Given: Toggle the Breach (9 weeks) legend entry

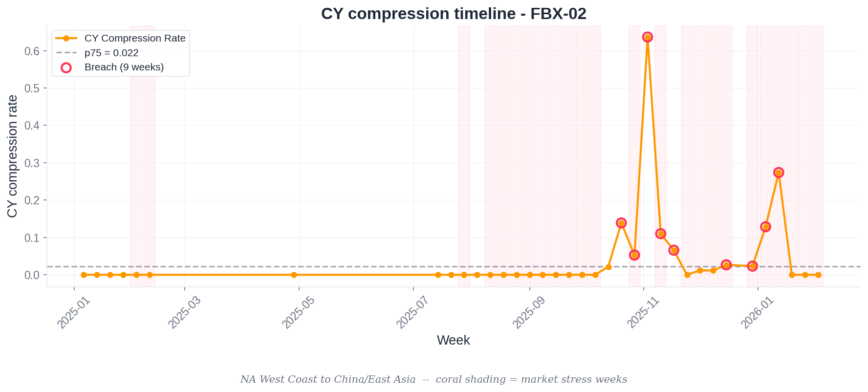Looking at the screenshot, I should coord(124,67).
